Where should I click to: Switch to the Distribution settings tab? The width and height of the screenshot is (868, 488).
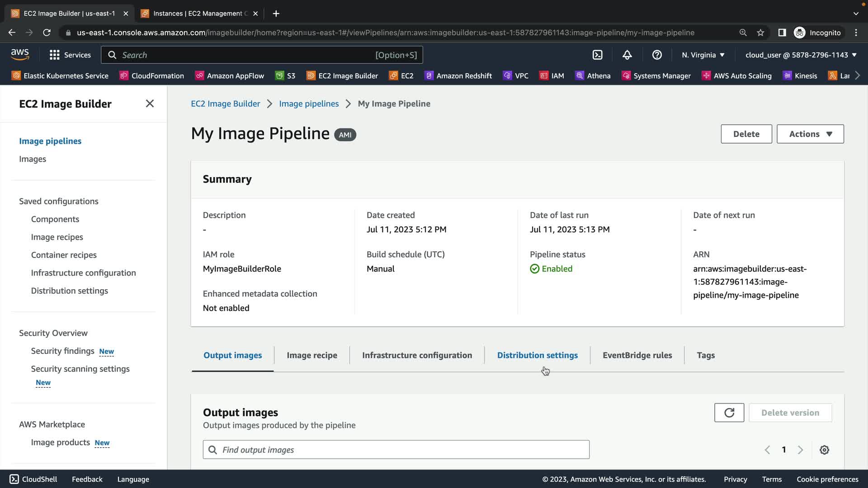click(537, 355)
